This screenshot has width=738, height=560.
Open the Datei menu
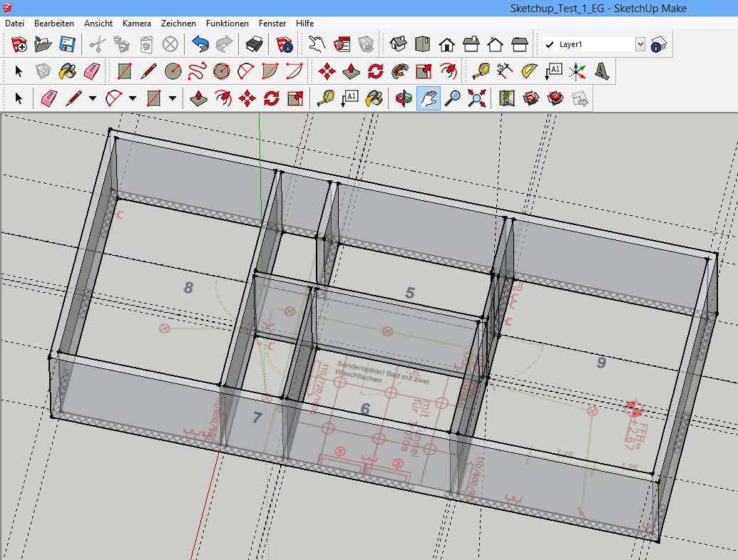pos(14,23)
